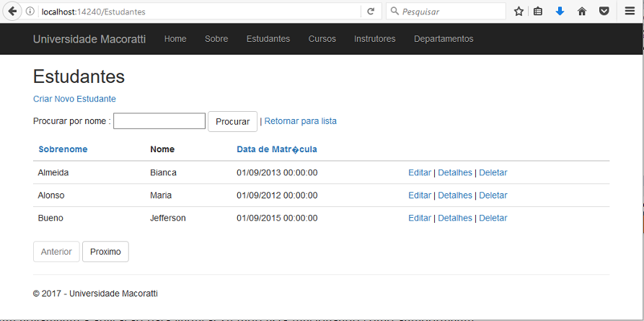644x321 pixels.
Task: Click the Procurar button
Action: pos(232,122)
